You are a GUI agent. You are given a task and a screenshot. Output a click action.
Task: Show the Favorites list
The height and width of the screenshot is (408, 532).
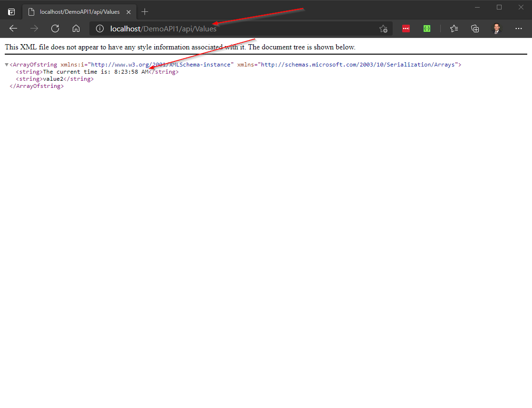[x=454, y=28]
